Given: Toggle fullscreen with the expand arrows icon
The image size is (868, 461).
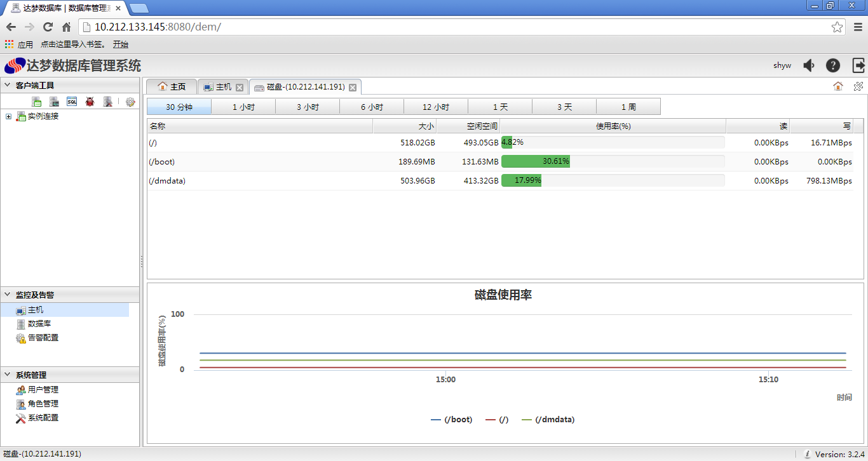Looking at the screenshot, I should tap(858, 86).
